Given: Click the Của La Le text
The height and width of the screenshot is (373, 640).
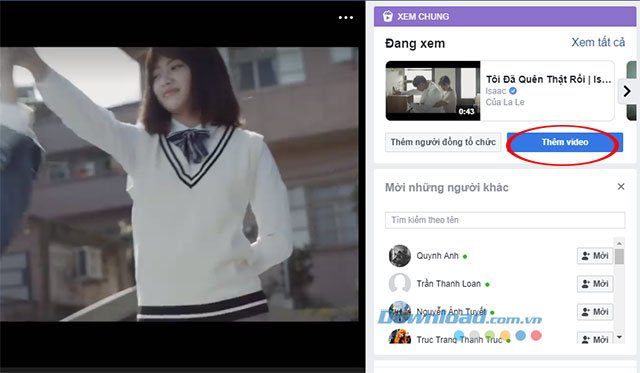Looking at the screenshot, I should point(505,102).
